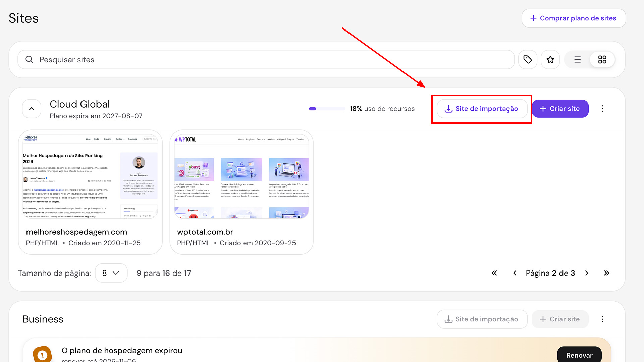Image resolution: width=644 pixels, height=362 pixels.
Task: Click the Renovar button
Action: [x=579, y=355]
